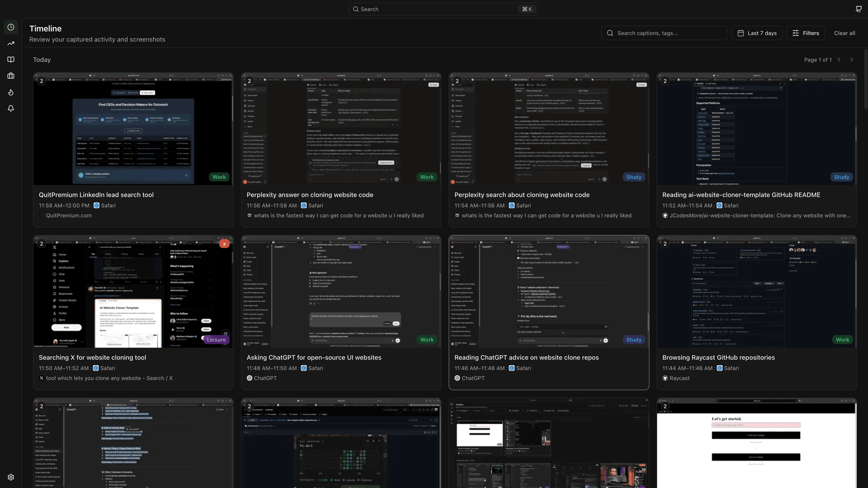The image size is (868, 488).
Task: Click the GitHub icon in top-right corner
Action: [859, 9]
